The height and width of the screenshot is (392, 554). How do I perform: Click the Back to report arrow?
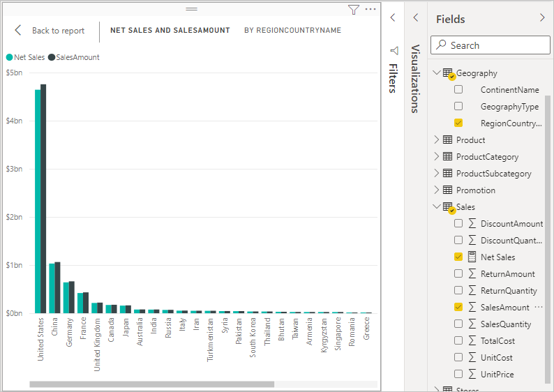[18, 31]
